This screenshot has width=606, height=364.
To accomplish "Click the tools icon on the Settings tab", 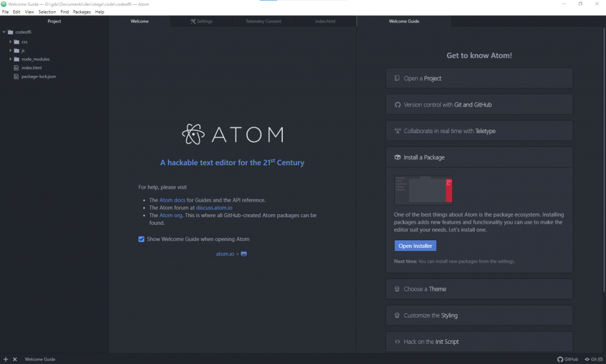I will click(x=193, y=21).
